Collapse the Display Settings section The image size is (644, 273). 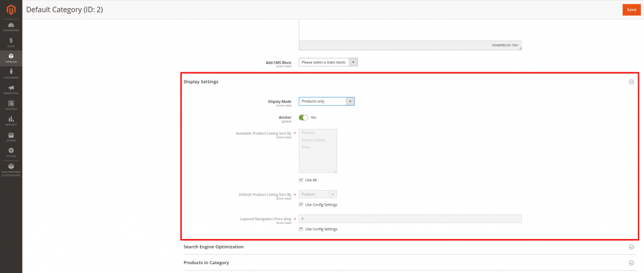coord(631,82)
